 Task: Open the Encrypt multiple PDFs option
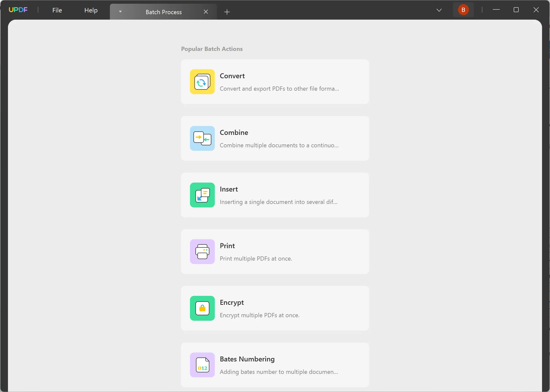point(275,308)
